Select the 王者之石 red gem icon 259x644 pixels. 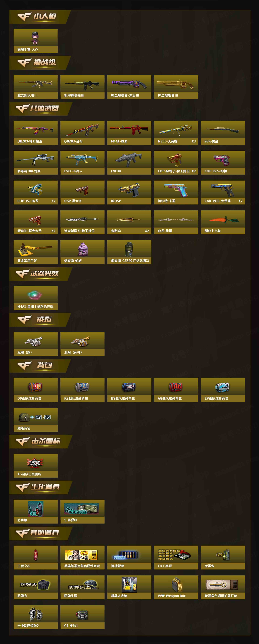35,555
